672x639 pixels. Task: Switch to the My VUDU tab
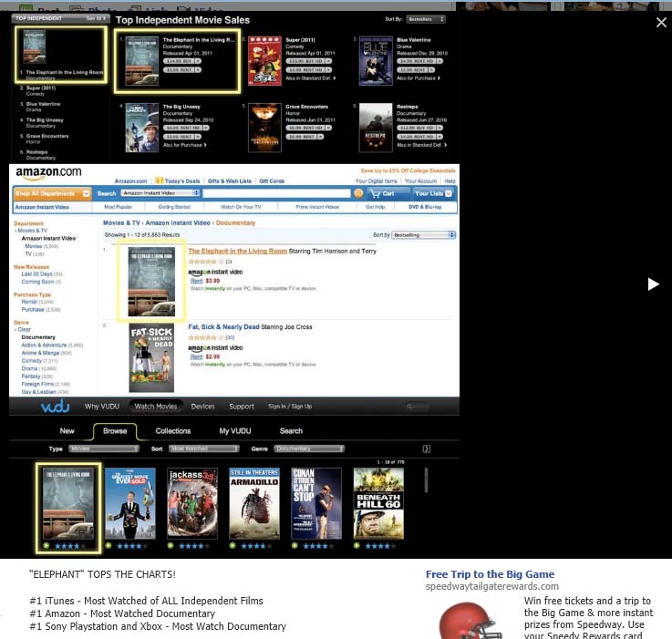point(235,431)
